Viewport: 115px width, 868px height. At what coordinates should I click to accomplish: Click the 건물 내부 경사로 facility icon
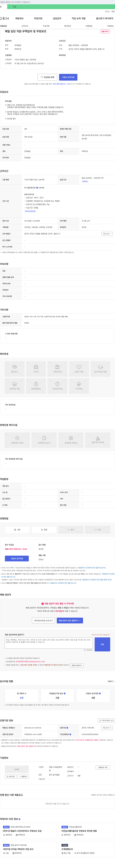tap(98, 440)
